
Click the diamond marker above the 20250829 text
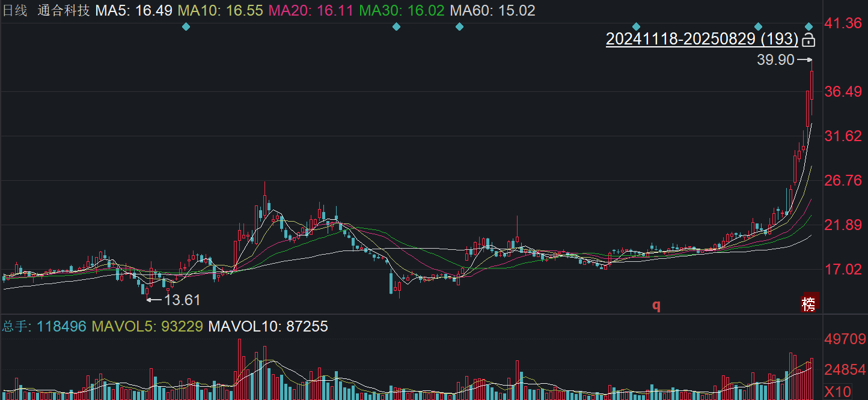[759, 26]
